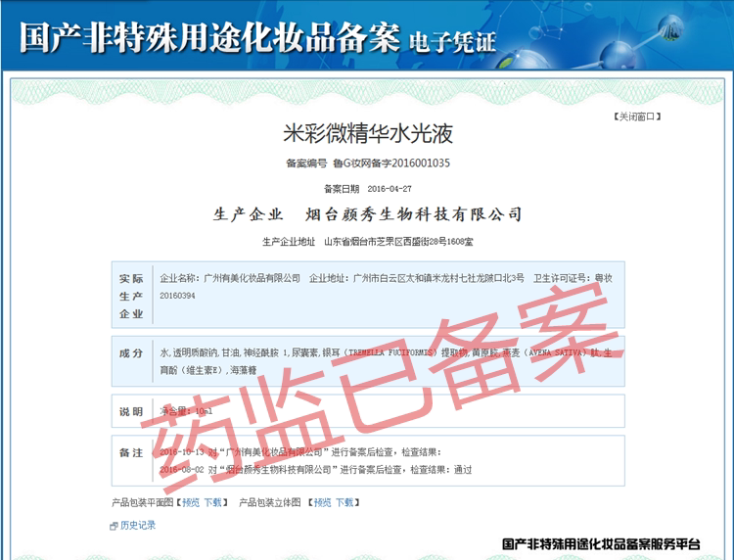This screenshot has width=734, height=560.
Task: Click the license number 20160394
Action: pyautogui.click(x=177, y=296)
